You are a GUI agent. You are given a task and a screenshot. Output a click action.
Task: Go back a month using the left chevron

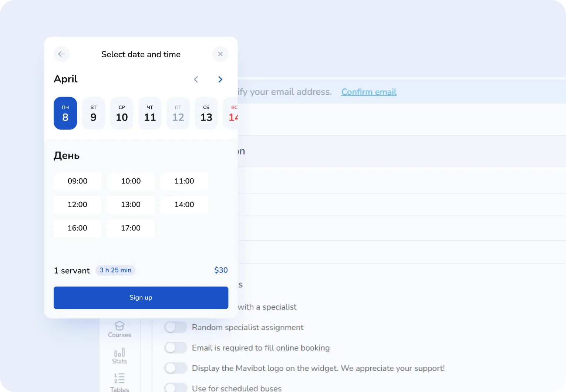coord(196,79)
